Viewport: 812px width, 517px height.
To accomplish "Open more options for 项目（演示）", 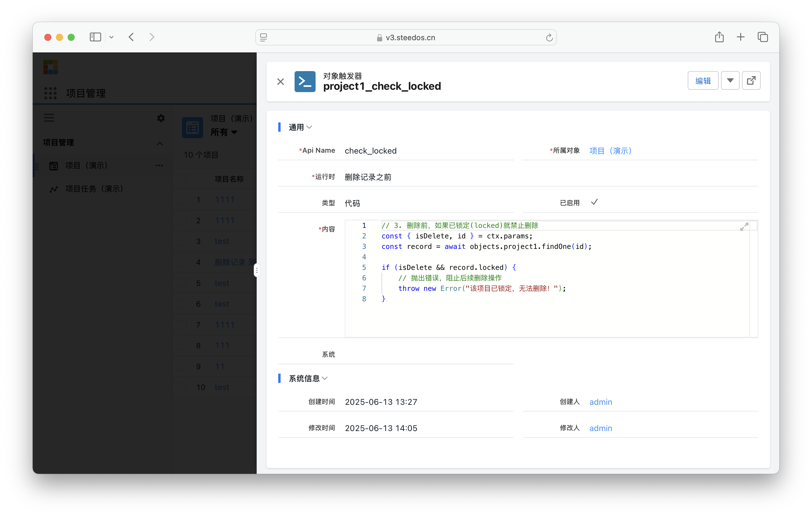I will click(159, 166).
